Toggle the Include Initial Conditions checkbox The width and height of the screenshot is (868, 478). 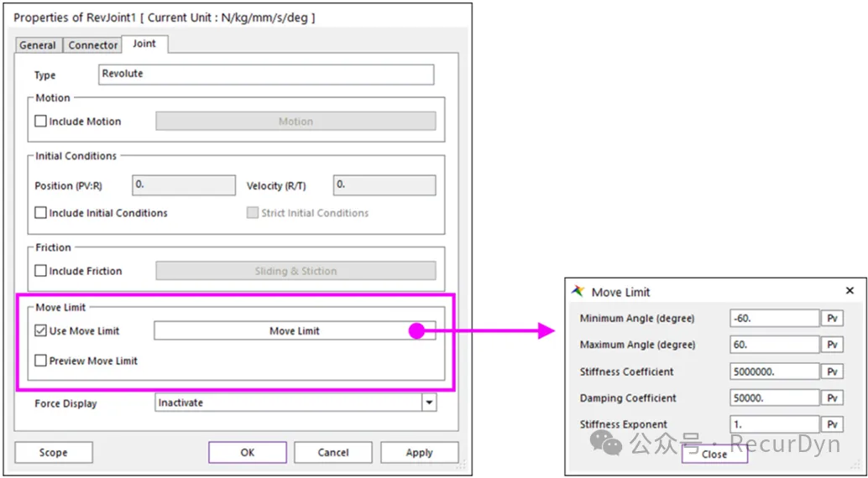pos(41,213)
